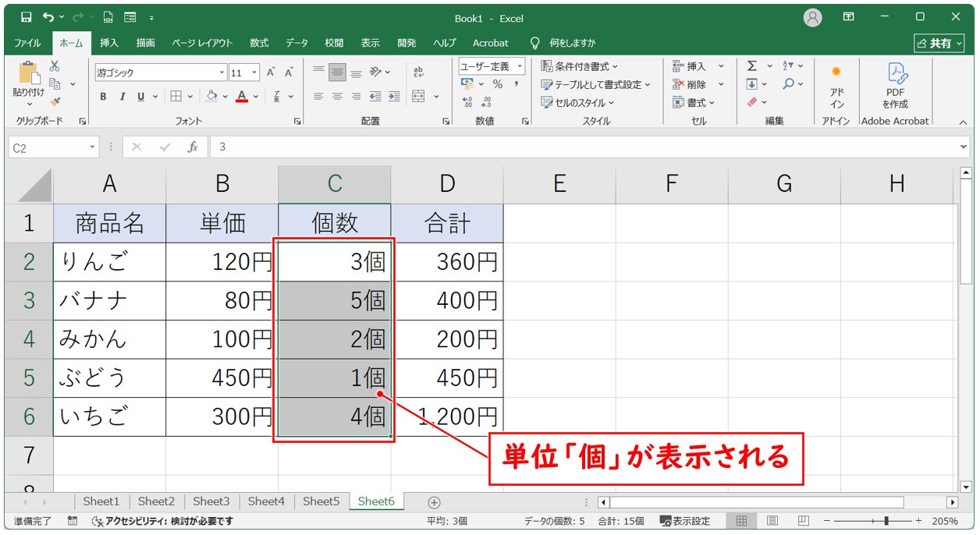980x535 pixels.
Task: Switch to page layout view in status bar
Action: coord(772,521)
